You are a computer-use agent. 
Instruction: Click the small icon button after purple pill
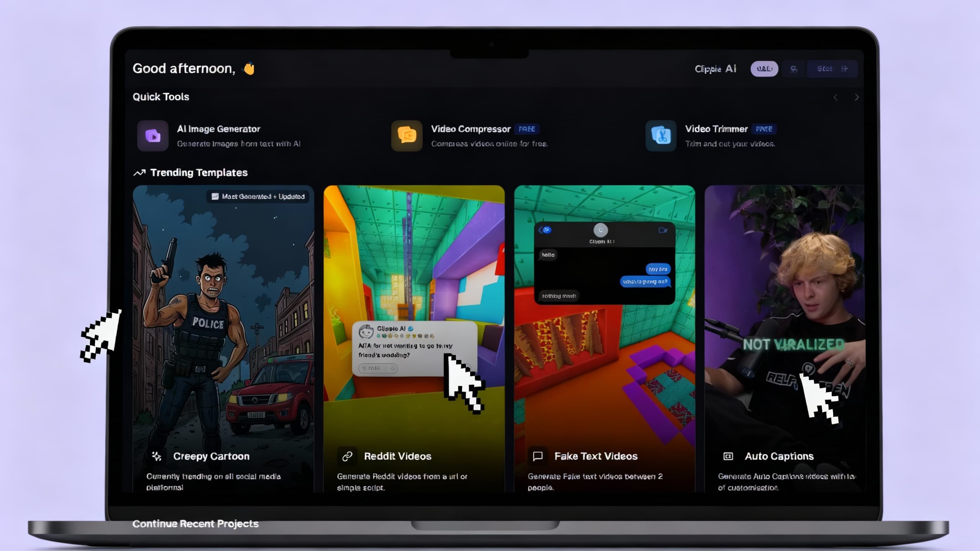click(794, 69)
